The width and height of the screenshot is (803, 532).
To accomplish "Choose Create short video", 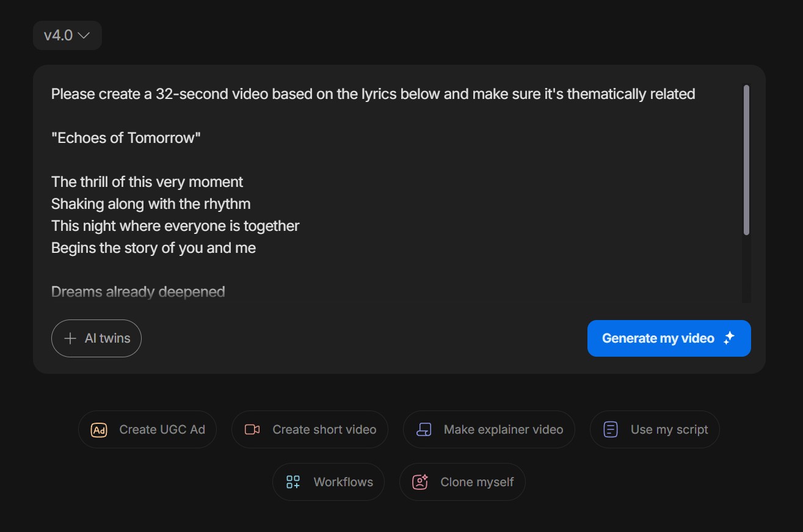I will [310, 429].
